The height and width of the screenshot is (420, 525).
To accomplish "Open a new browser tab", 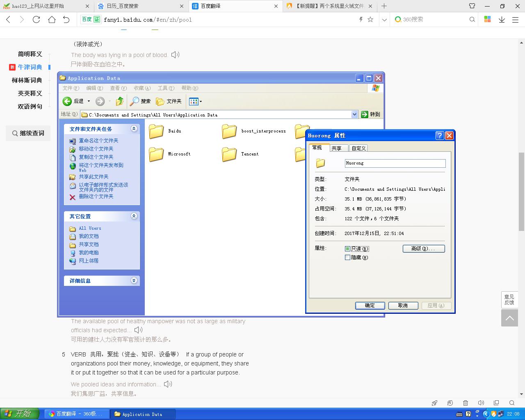I will (x=384, y=6).
